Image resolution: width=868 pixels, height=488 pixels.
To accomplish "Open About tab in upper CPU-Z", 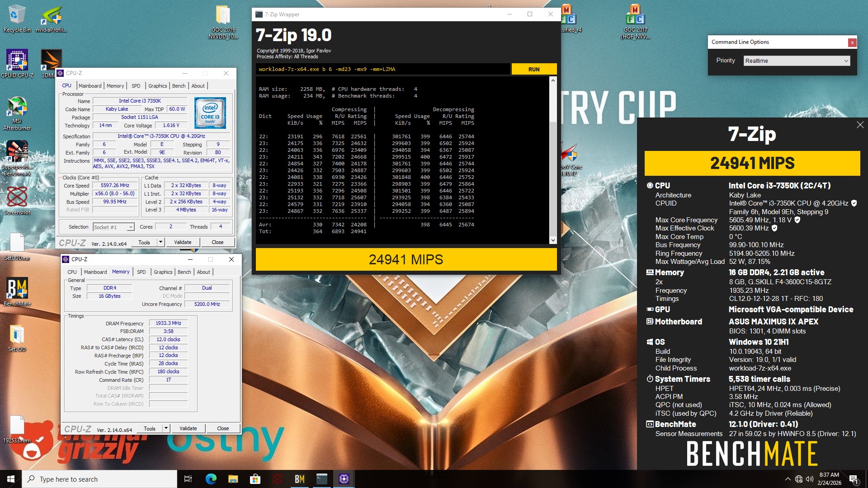I will (x=198, y=86).
